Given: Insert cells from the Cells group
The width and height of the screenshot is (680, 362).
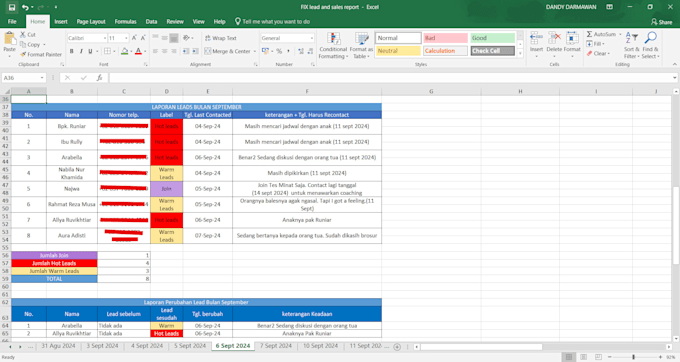Looking at the screenshot, I should 536,45.
